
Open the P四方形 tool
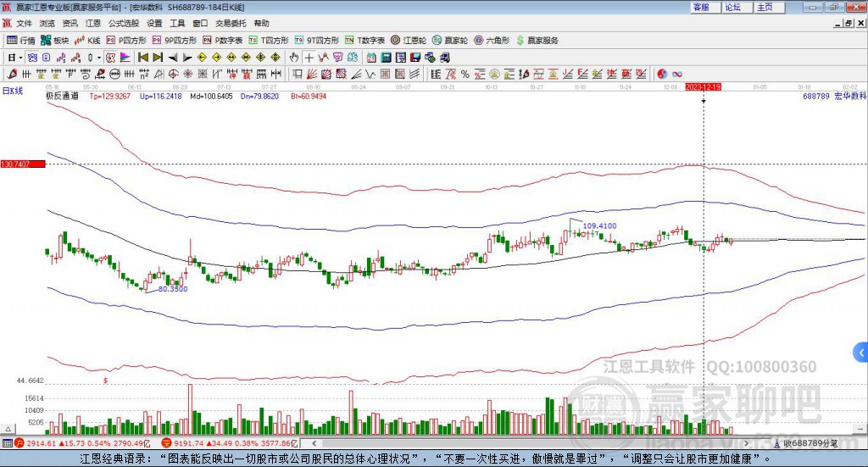tap(126, 41)
